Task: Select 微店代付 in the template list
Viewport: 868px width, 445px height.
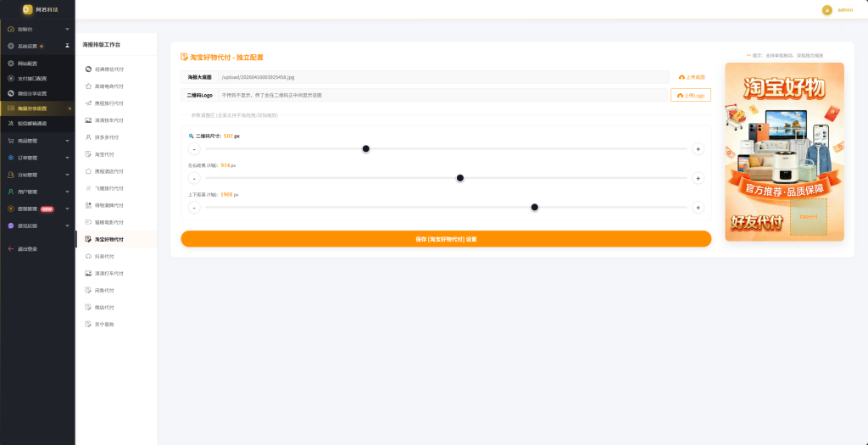Action: (116, 308)
